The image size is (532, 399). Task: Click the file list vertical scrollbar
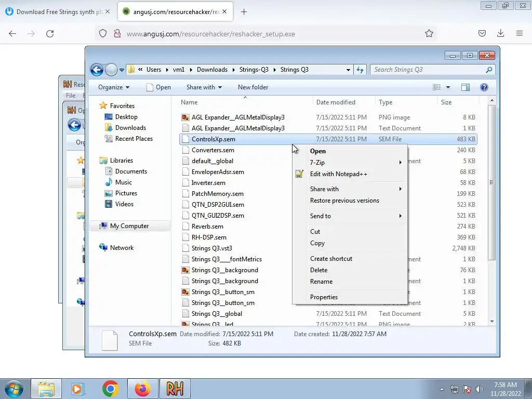point(491,182)
